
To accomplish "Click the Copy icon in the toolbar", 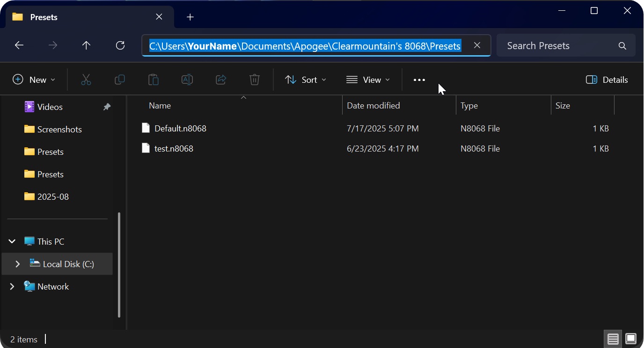I will click(120, 80).
